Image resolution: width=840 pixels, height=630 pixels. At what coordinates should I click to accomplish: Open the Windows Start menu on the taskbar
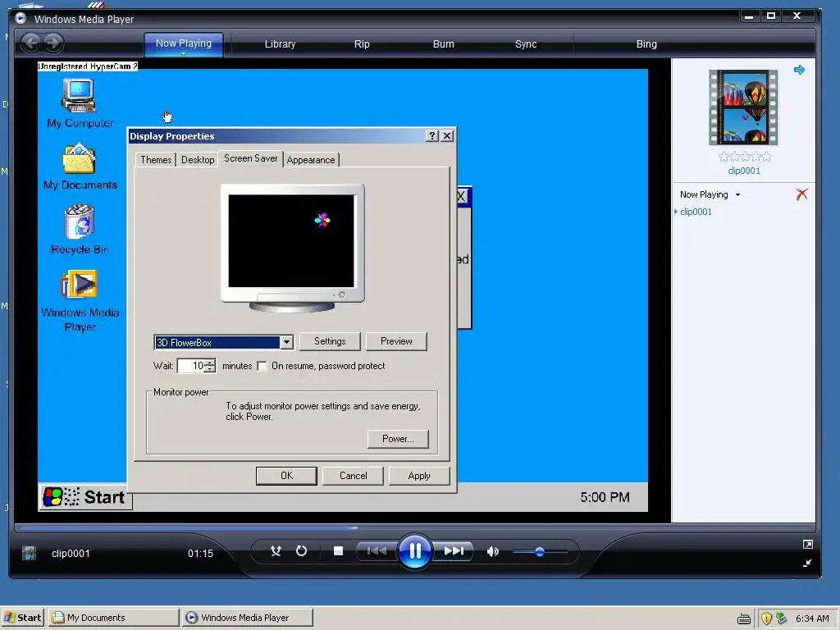(x=21, y=618)
